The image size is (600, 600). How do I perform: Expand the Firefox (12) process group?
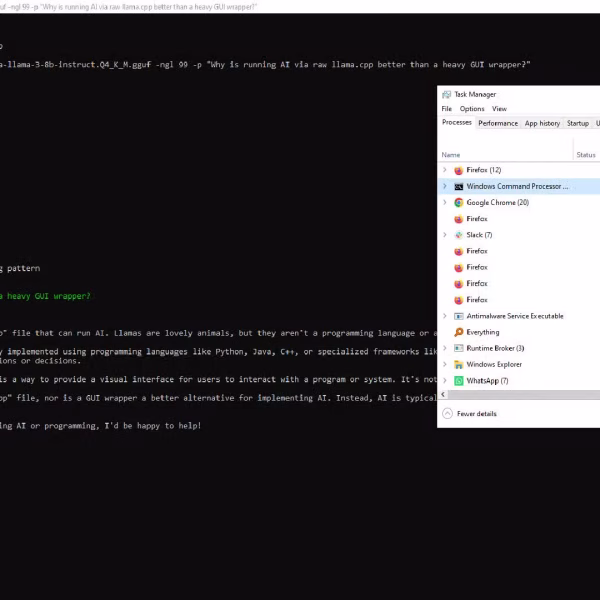click(445, 170)
